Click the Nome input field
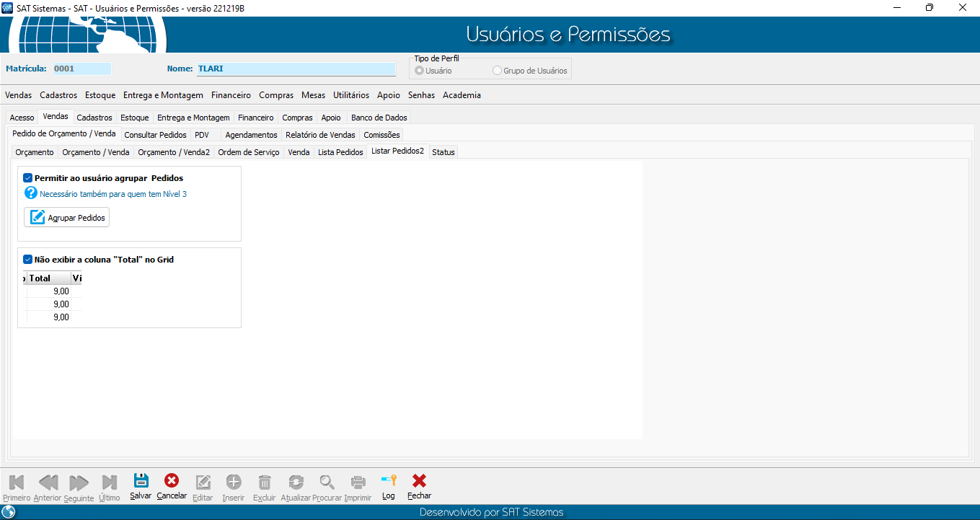The image size is (980, 520). (x=296, y=69)
